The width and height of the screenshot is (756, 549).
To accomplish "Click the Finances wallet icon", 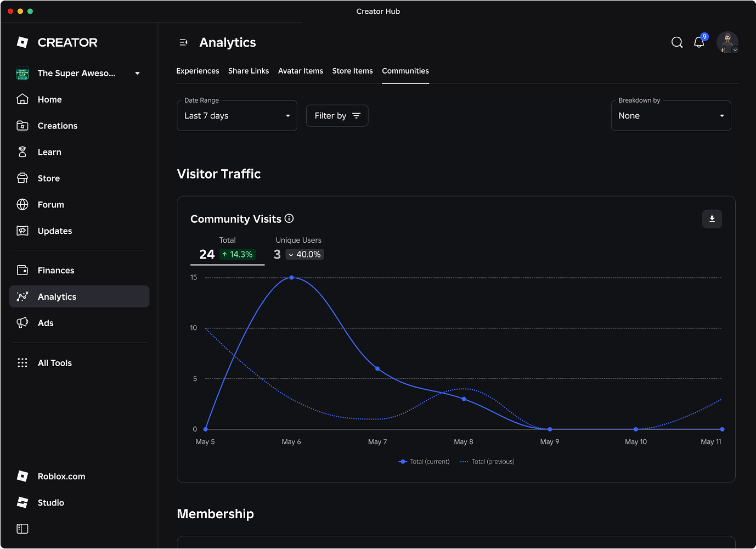I will click(x=22, y=271).
